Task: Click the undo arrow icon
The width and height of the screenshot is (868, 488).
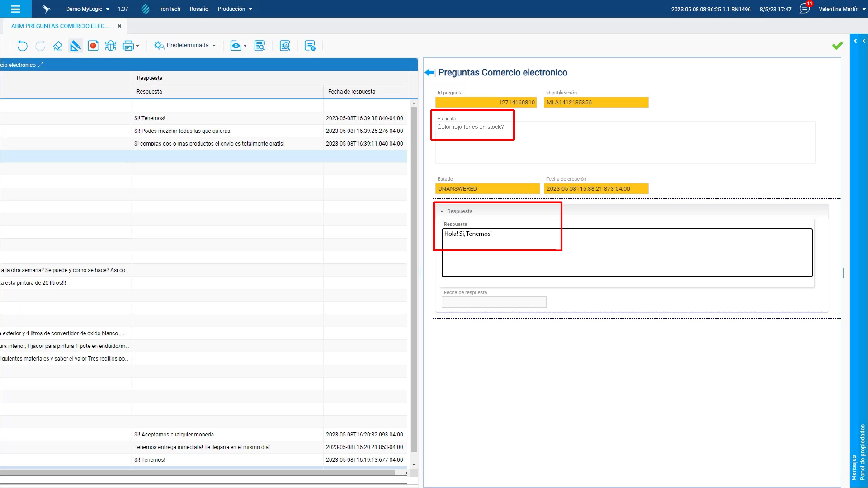Action: 22,45
